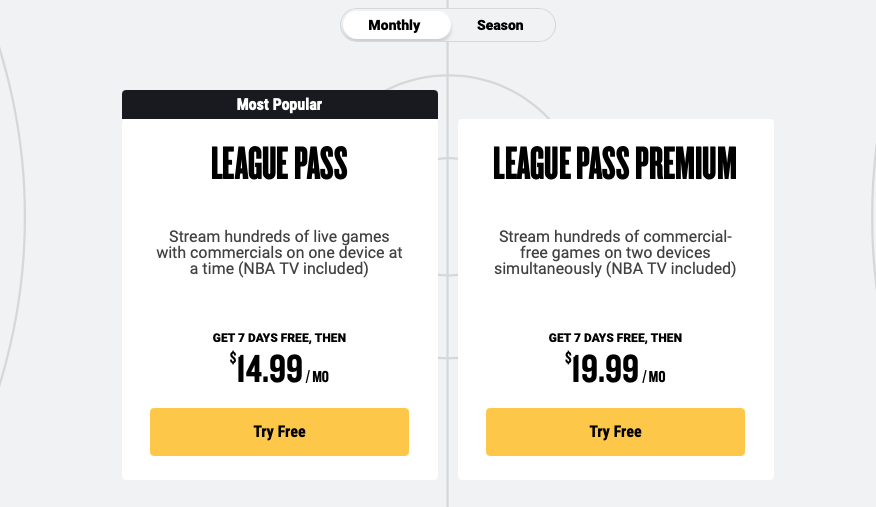Click the '(NBA TV included)' text under League Pass Premium
The height and width of the screenshot is (507, 876).
[x=671, y=269]
